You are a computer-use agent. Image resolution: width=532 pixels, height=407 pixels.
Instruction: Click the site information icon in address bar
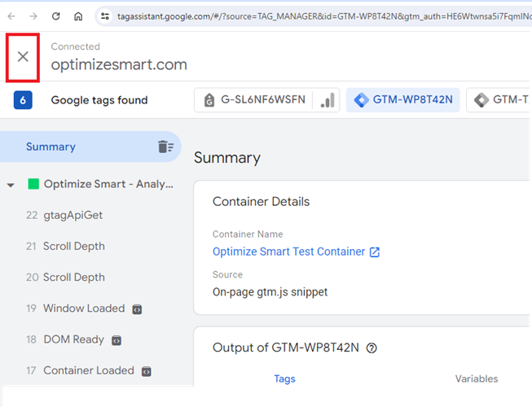pos(105,16)
